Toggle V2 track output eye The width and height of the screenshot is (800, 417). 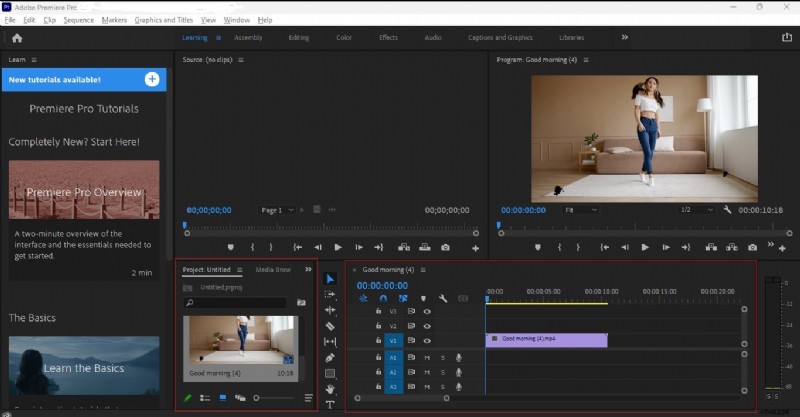click(427, 326)
